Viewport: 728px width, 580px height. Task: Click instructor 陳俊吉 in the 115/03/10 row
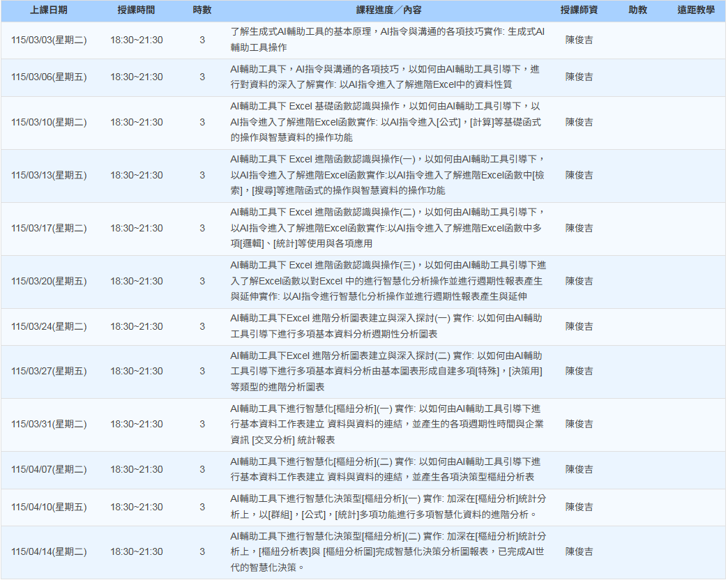click(x=579, y=122)
